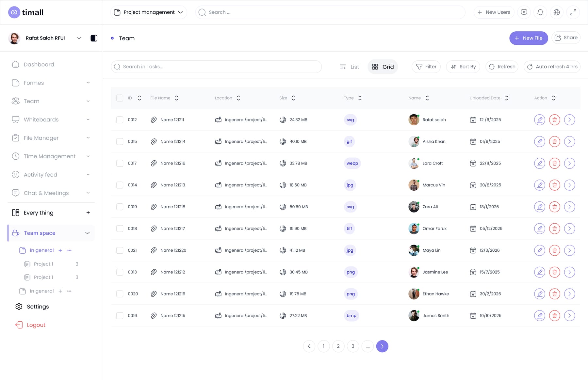This screenshot has height=380, width=588.
Task: Open details arrow for Omar Faruk row
Action: (x=569, y=229)
